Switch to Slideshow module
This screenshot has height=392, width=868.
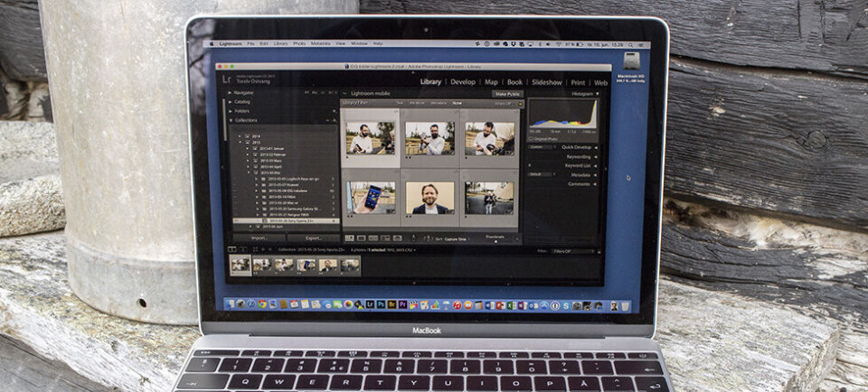pyautogui.click(x=547, y=82)
